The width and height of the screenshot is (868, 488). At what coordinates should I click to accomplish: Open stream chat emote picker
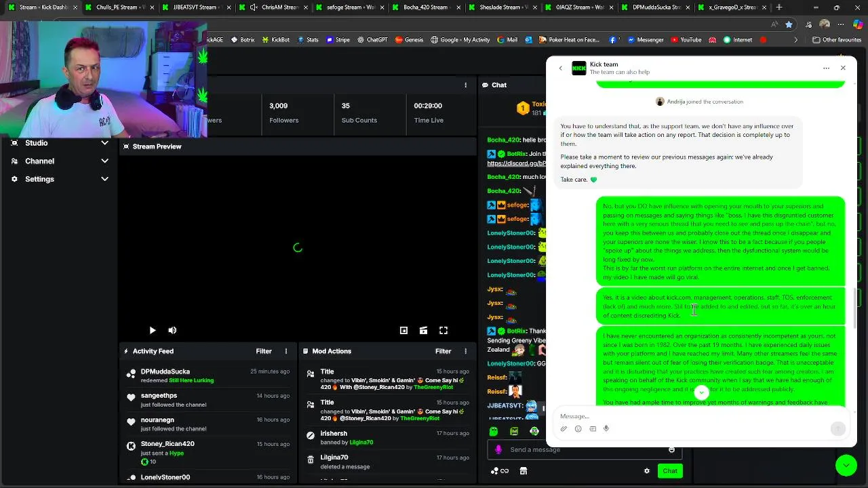(x=671, y=449)
